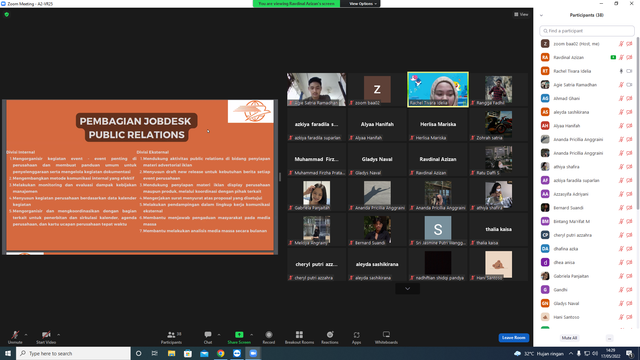This screenshot has width=640, height=360.
Task: Click the video-off icon for aleyda sashikirana
Action: click(x=629, y=112)
